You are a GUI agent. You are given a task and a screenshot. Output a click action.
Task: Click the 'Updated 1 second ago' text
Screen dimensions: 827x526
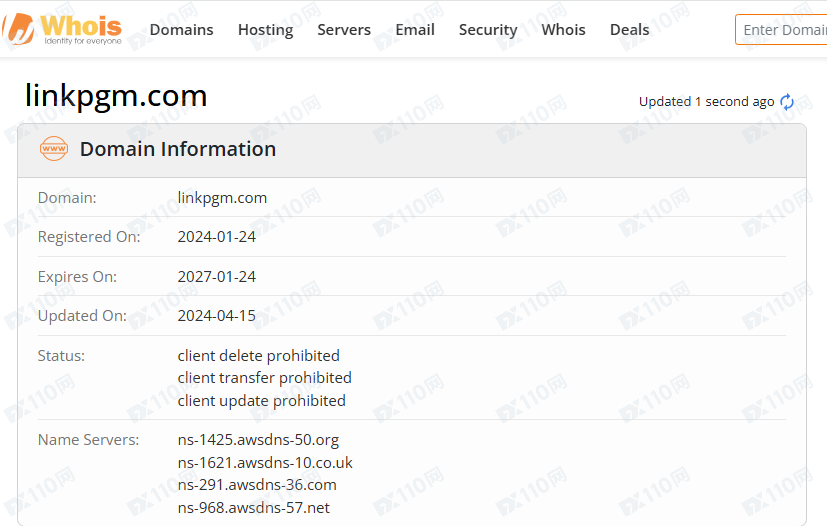point(706,102)
